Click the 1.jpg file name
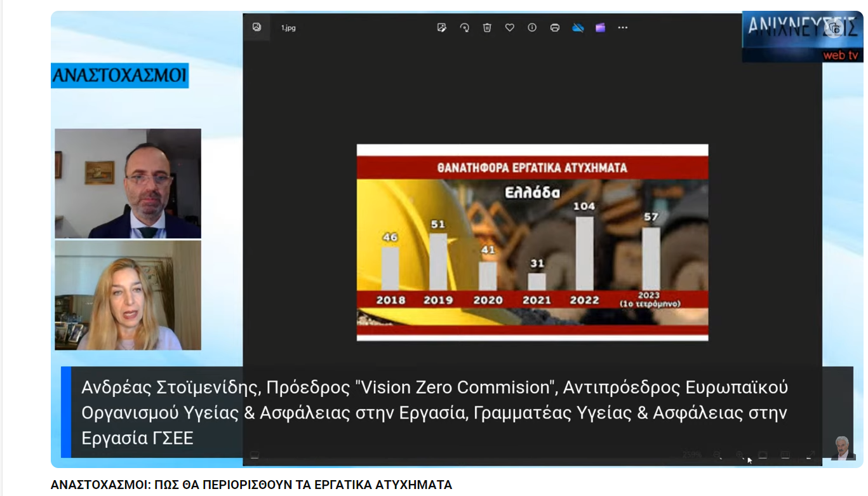This screenshot has width=868, height=496. (x=288, y=28)
